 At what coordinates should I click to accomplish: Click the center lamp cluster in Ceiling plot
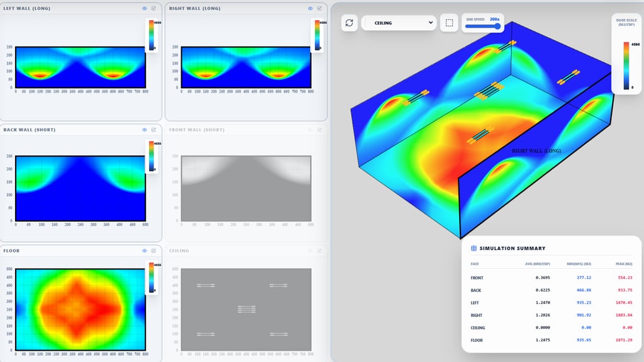point(247,309)
